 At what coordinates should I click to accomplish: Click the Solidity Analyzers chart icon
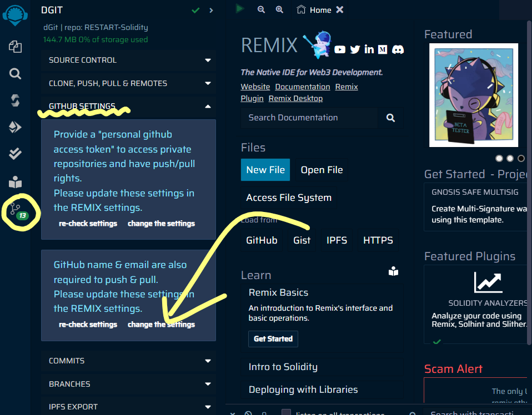pos(488,282)
